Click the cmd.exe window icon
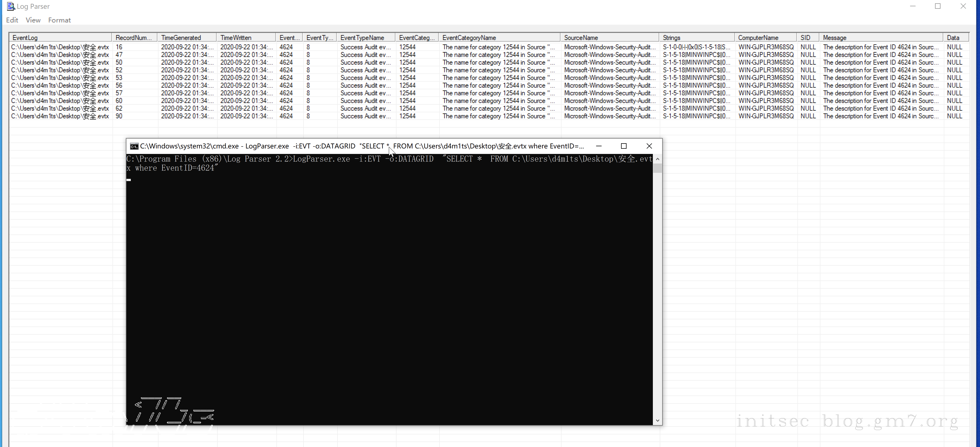The height and width of the screenshot is (447, 980). (x=134, y=146)
